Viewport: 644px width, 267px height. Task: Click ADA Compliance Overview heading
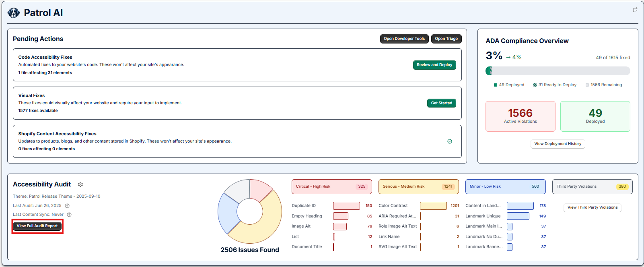point(527,41)
